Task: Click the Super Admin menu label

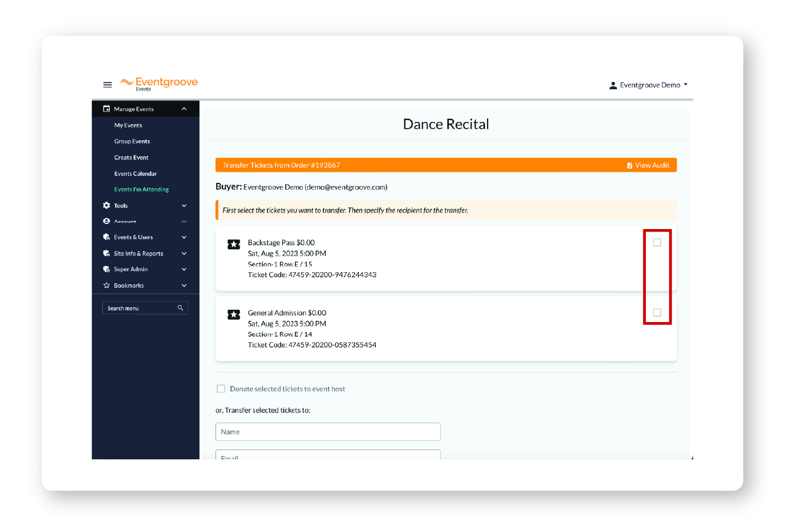Action: [131, 269]
